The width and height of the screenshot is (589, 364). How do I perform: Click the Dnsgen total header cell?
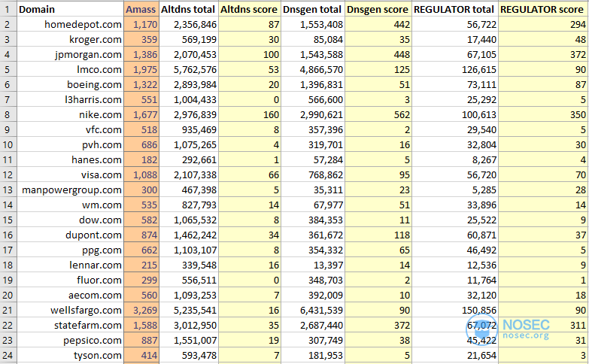pos(313,9)
